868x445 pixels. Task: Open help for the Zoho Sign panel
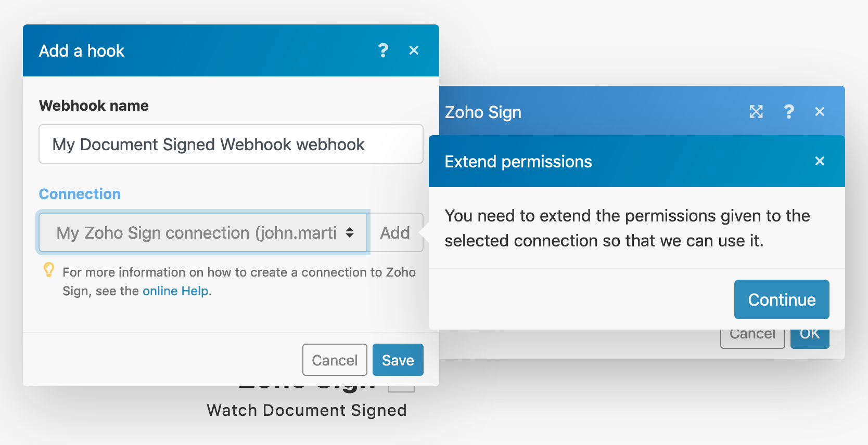(788, 112)
